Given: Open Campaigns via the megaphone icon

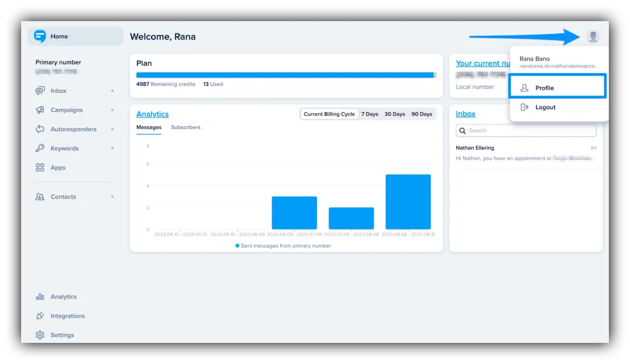Looking at the screenshot, I should point(40,110).
